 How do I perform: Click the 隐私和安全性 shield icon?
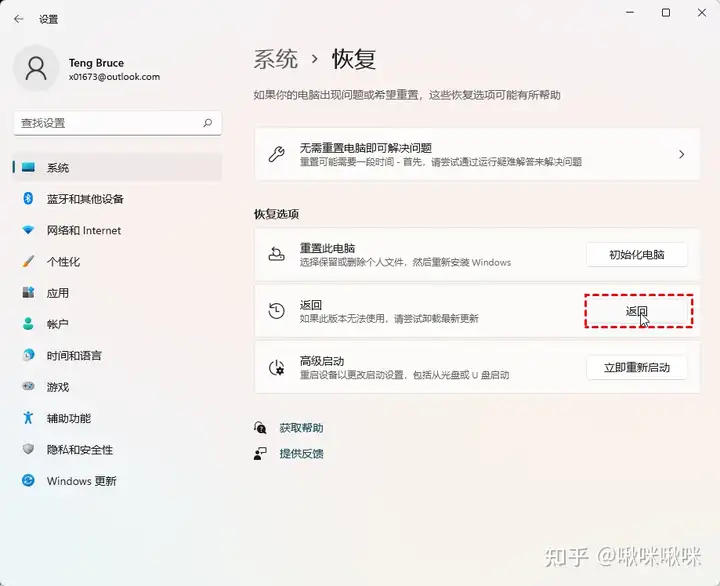point(28,449)
